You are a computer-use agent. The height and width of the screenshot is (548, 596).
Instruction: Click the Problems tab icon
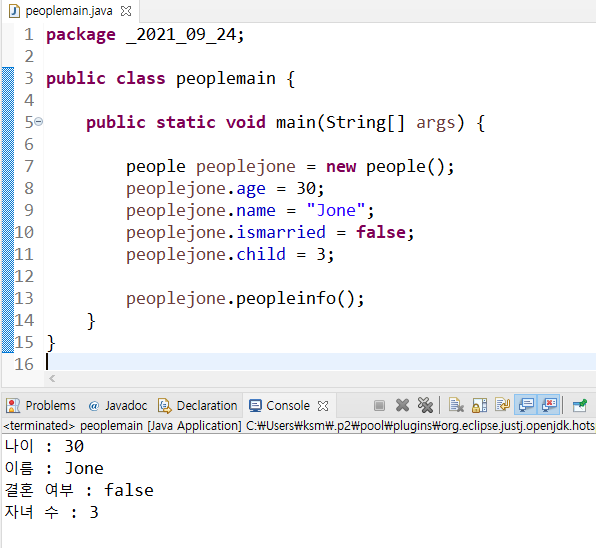[13, 405]
